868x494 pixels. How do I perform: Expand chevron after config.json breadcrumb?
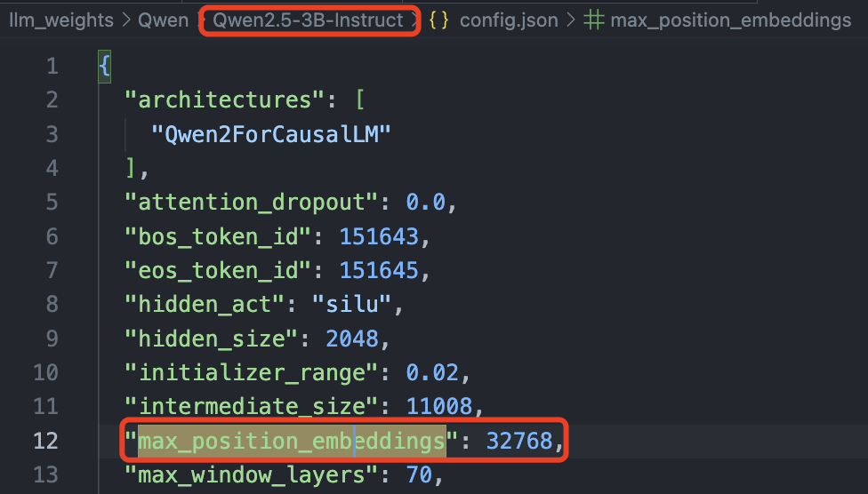(x=571, y=20)
